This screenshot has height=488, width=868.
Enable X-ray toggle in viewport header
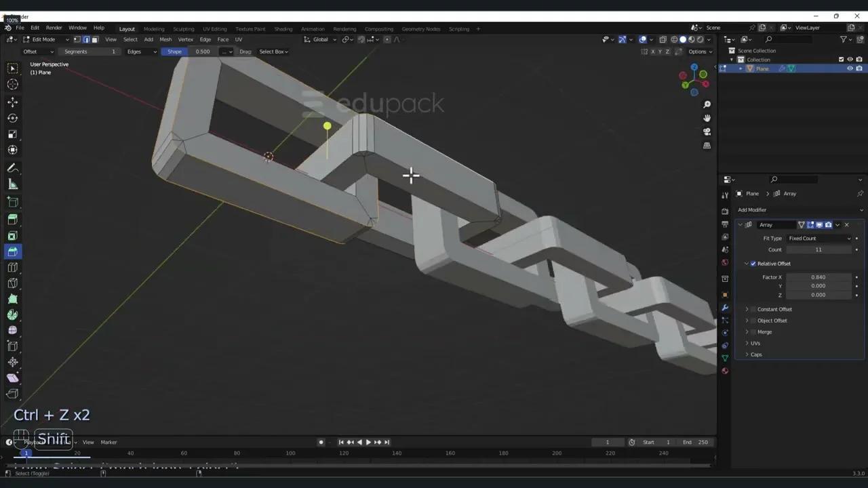[663, 39]
